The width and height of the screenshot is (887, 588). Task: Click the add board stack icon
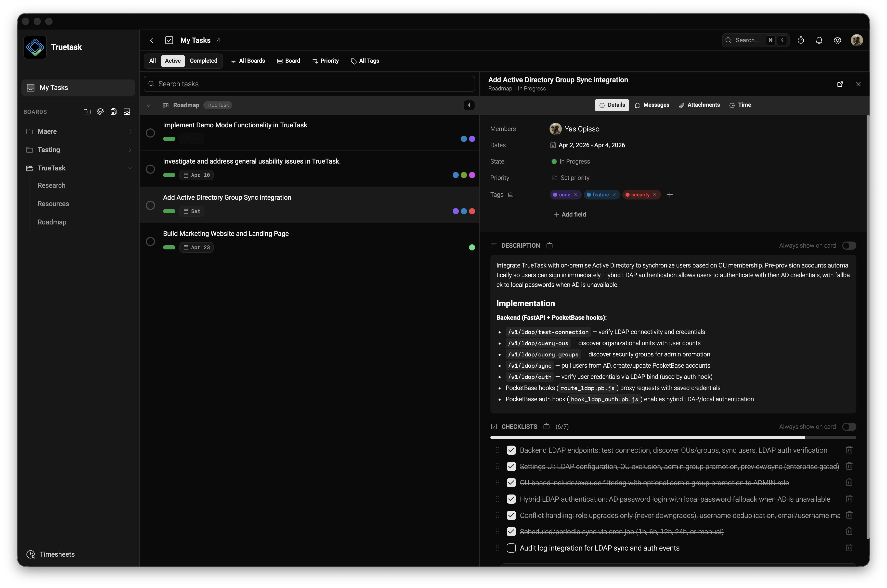point(100,111)
